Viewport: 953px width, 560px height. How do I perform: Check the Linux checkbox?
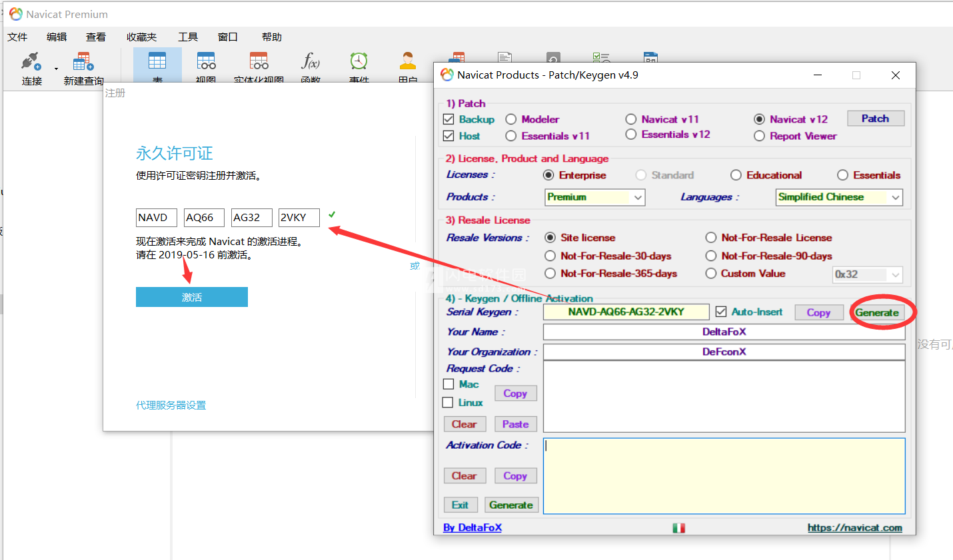448,402
